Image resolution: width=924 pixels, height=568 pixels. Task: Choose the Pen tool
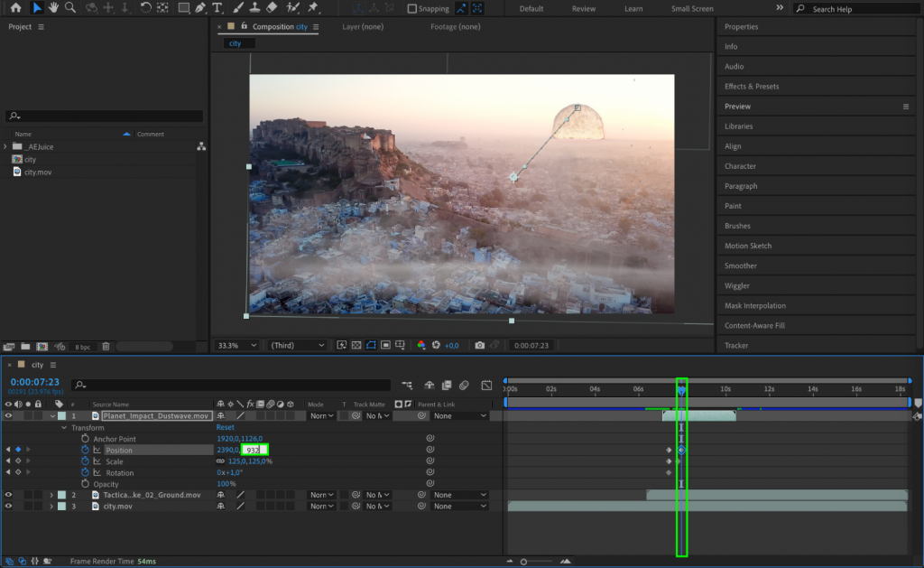pyautogui.click(x=199, y=8)
